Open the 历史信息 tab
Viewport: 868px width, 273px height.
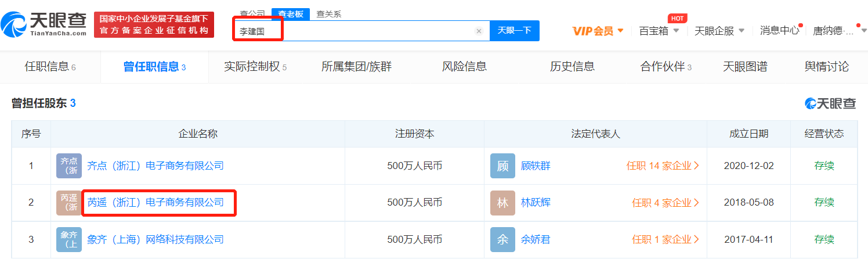572,67
